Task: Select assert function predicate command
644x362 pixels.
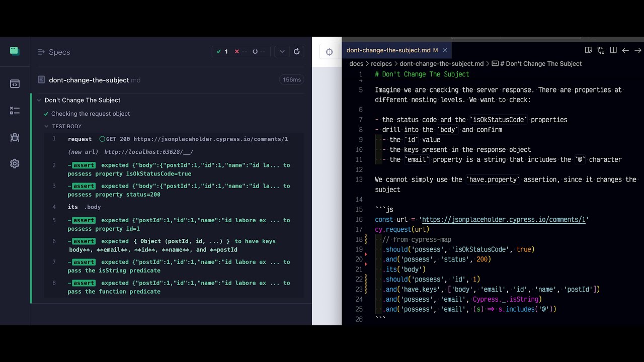Action: 174,287
